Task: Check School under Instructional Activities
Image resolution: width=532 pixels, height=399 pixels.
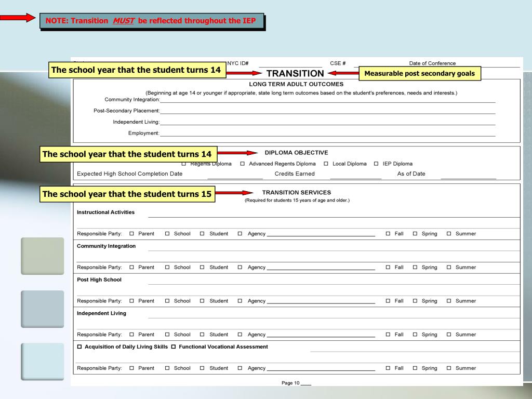Action: [167, 233]
